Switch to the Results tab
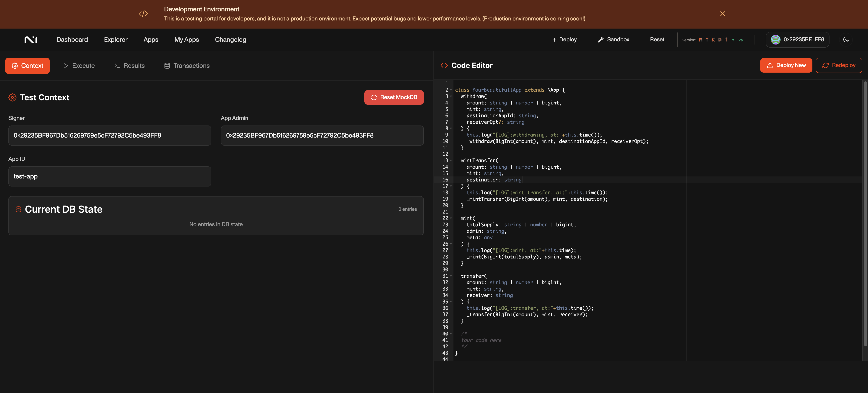The width and height of the screenshot is (868, 393). (x=129, y=66)
